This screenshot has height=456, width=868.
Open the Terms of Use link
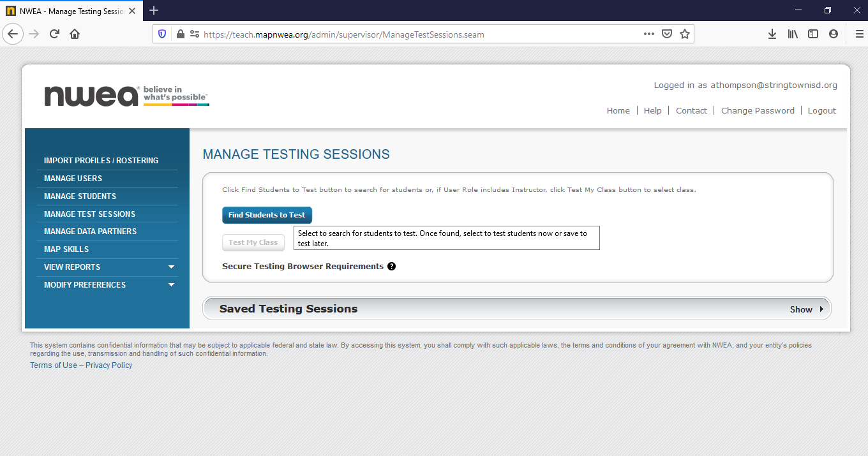coord(53,365)
